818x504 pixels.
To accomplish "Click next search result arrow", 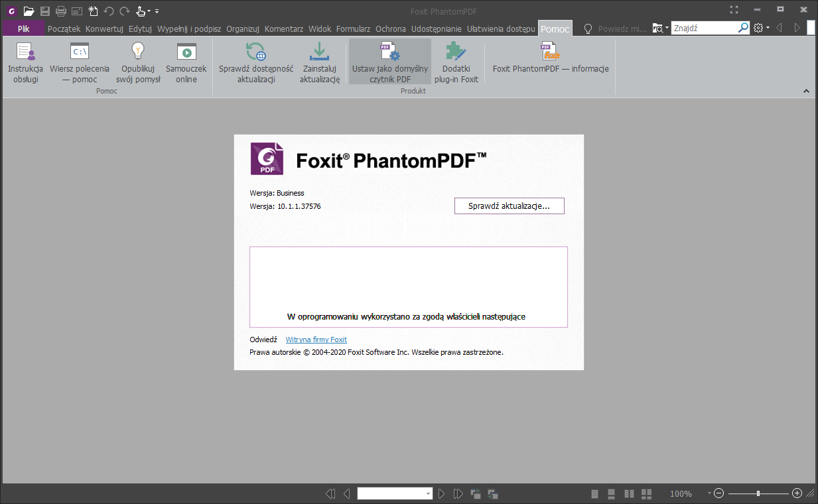I will [797, 28].
